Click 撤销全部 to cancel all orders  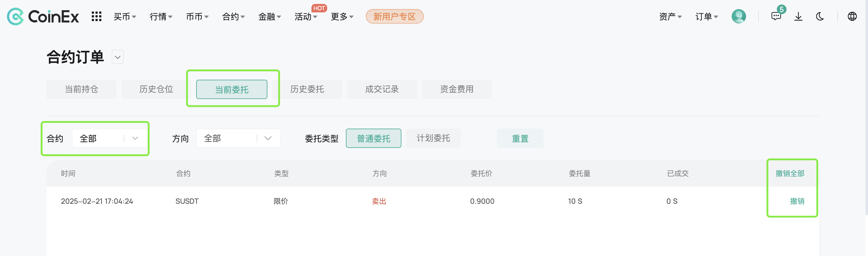click(790, 174)
